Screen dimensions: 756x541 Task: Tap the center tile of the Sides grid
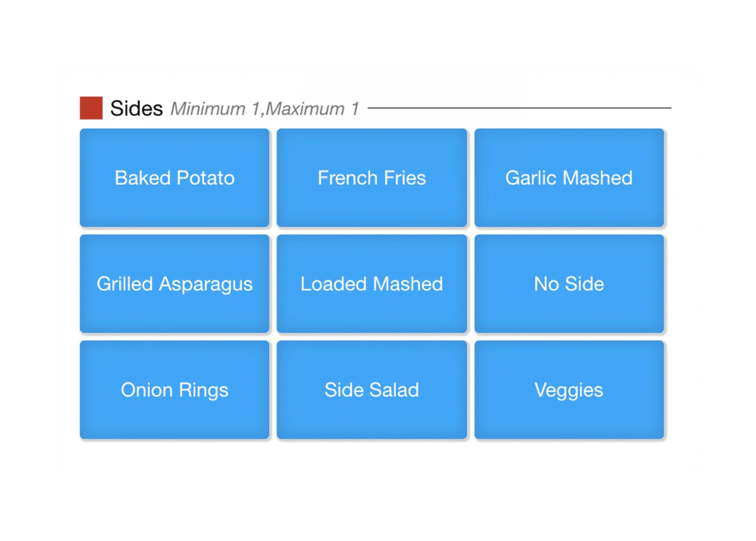click(x=372, y=284)
